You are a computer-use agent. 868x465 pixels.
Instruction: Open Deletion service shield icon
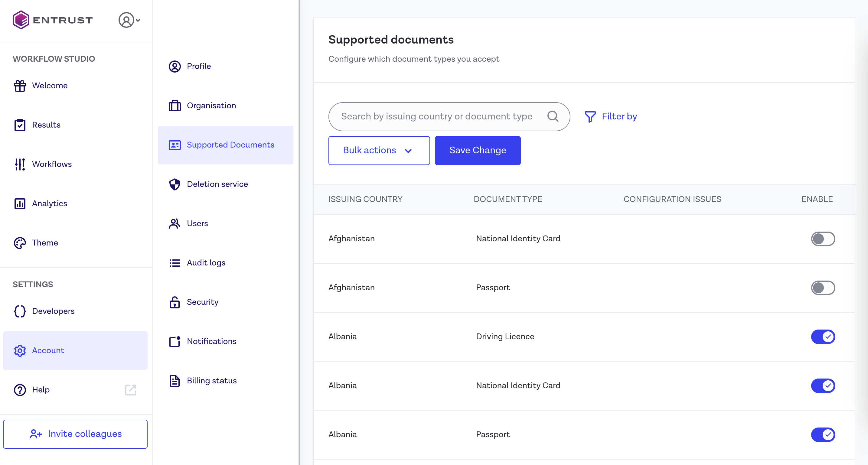click(175, 184)
